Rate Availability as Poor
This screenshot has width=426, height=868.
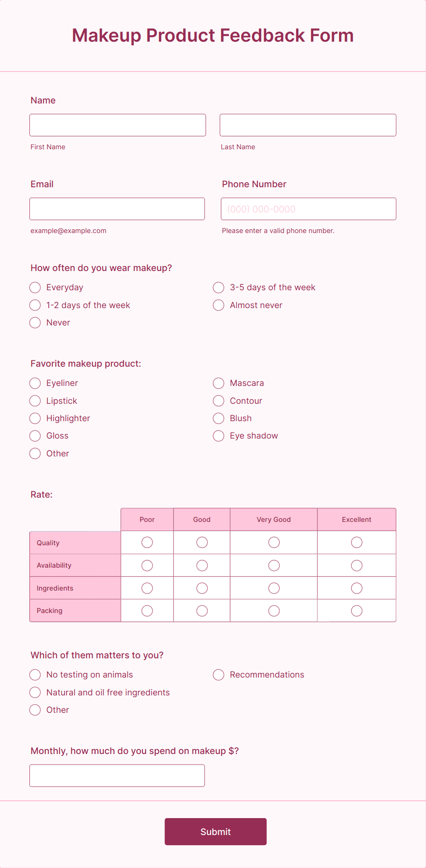click(147, 565)
